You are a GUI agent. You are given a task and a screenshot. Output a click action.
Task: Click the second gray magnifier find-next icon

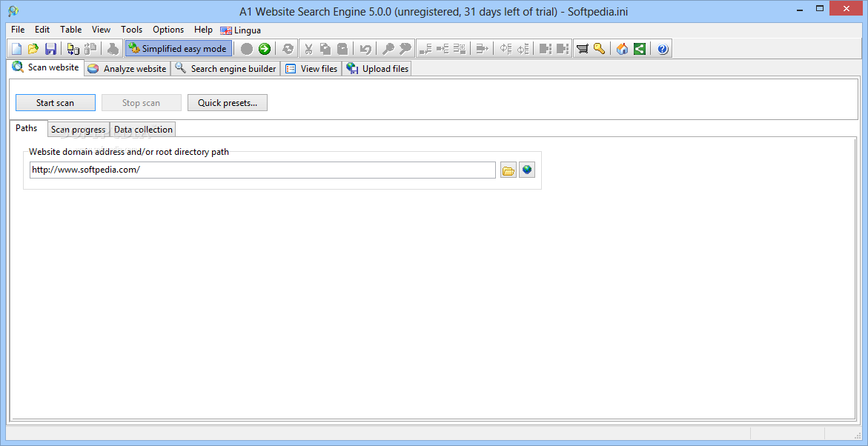[405, 49]
